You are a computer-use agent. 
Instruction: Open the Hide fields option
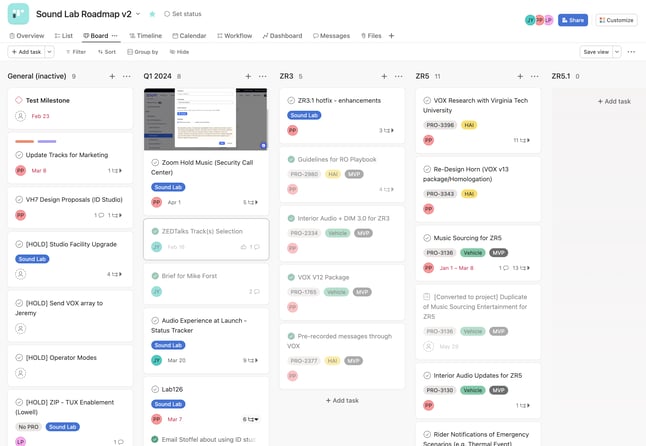(179, 52)
